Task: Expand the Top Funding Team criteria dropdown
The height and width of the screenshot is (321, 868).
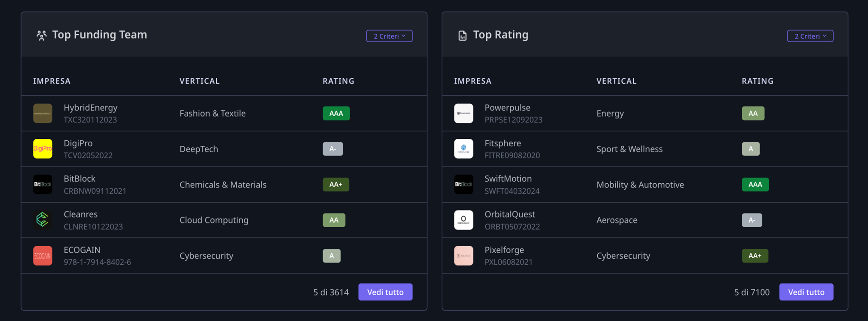Action: pos(389,36)
